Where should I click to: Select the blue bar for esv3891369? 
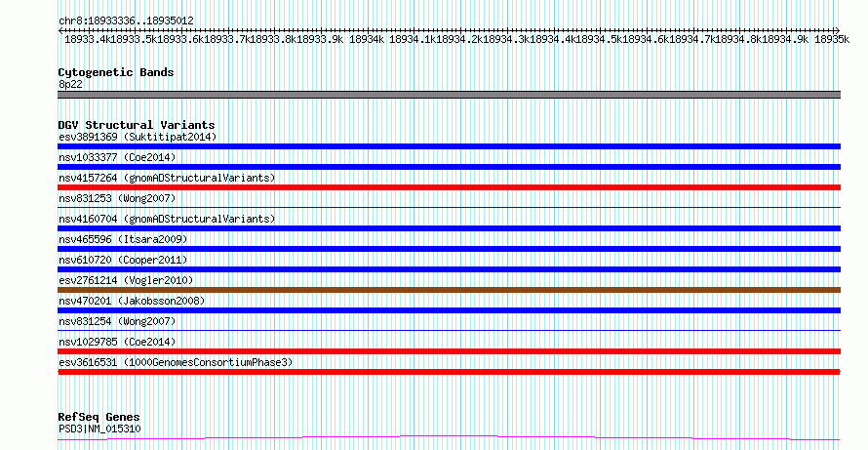coord(449,146)
